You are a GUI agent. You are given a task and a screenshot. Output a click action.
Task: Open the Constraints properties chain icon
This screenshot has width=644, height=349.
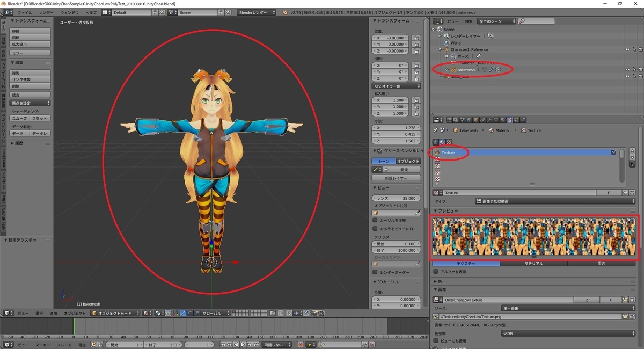tap(482, 120)
